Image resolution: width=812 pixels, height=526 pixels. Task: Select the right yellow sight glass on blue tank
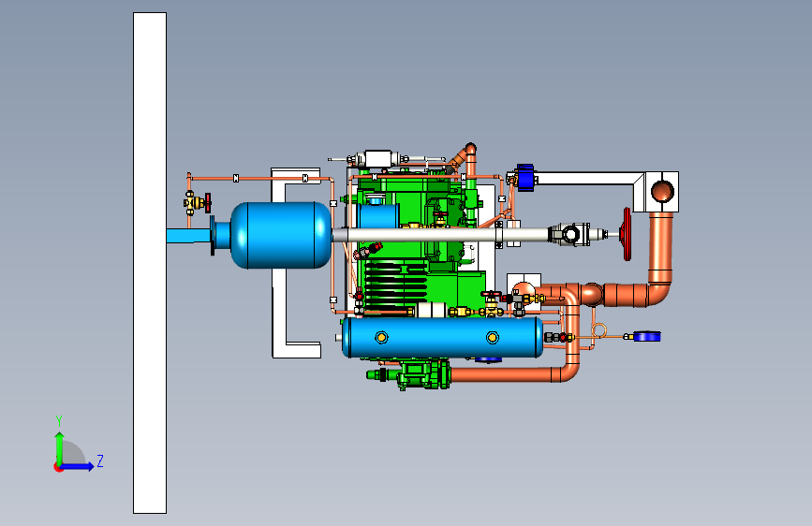coord(492,338)
